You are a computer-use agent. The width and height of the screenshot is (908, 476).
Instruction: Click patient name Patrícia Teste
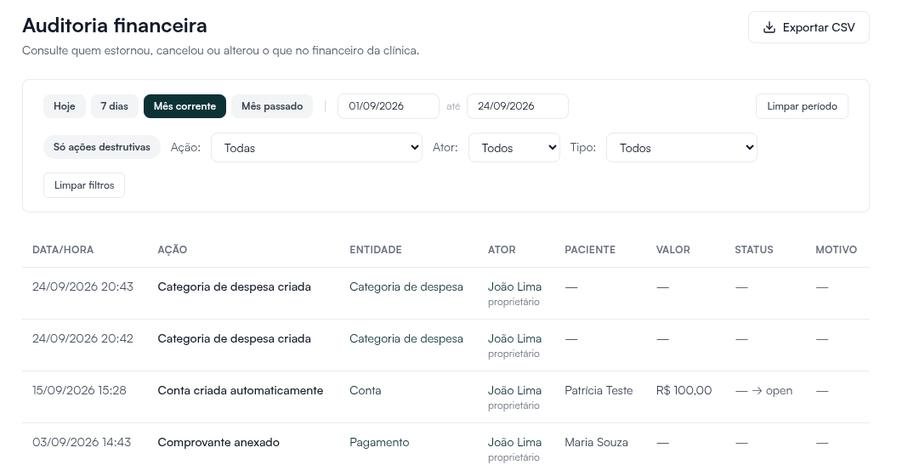pyautogui.click(x=599, y=390)
